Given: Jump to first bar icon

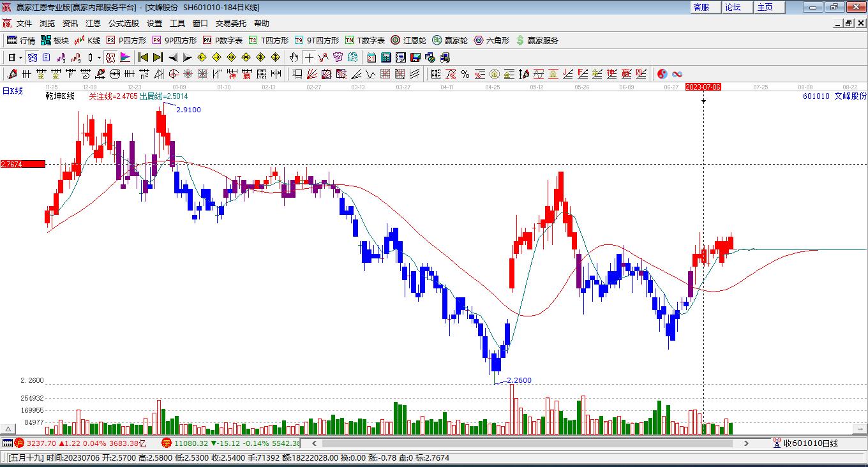Looking at the screenshot, I should pos(144,57).
